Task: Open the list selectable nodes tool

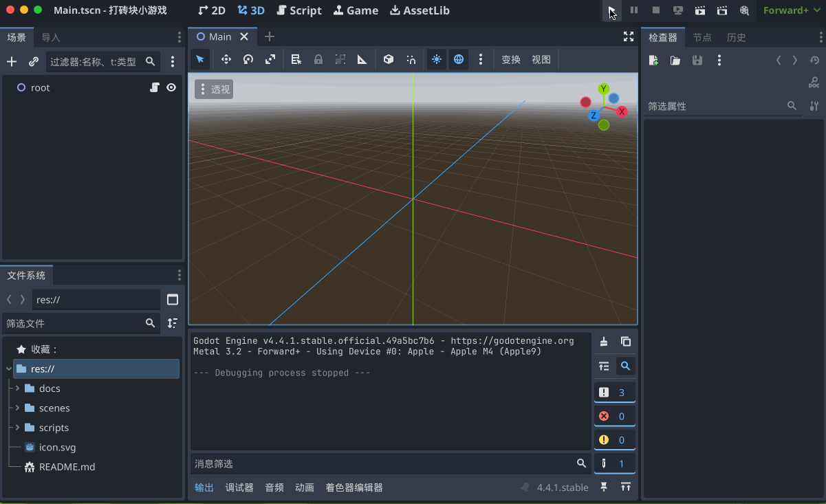Action: (x=296, y=60)
